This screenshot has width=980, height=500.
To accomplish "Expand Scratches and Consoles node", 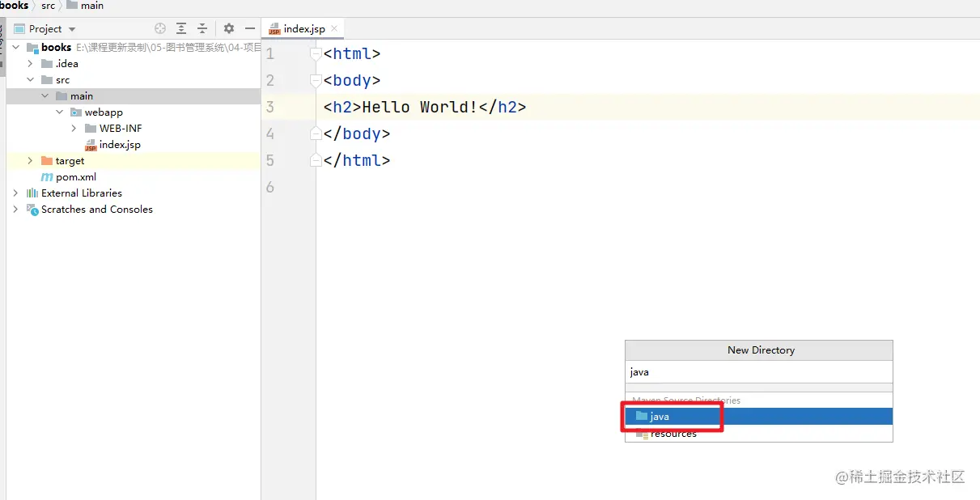I will point(16,209).
